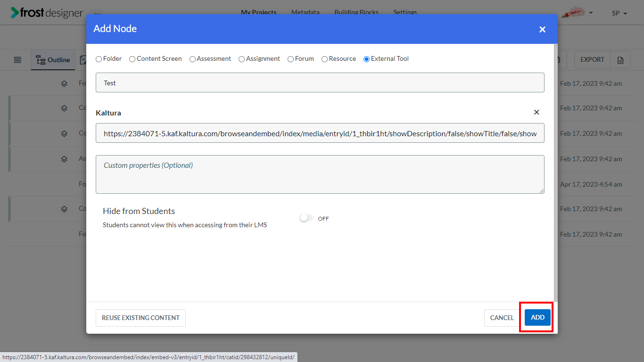644x362 pixels.
Task: Open the organization logo dropdown
Action: (x=578, y=12)
